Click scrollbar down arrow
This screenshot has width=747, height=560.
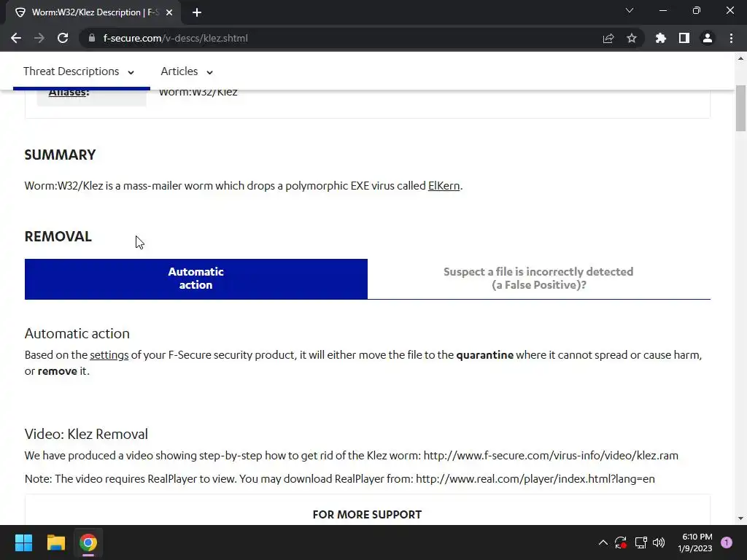pos(741,518)
